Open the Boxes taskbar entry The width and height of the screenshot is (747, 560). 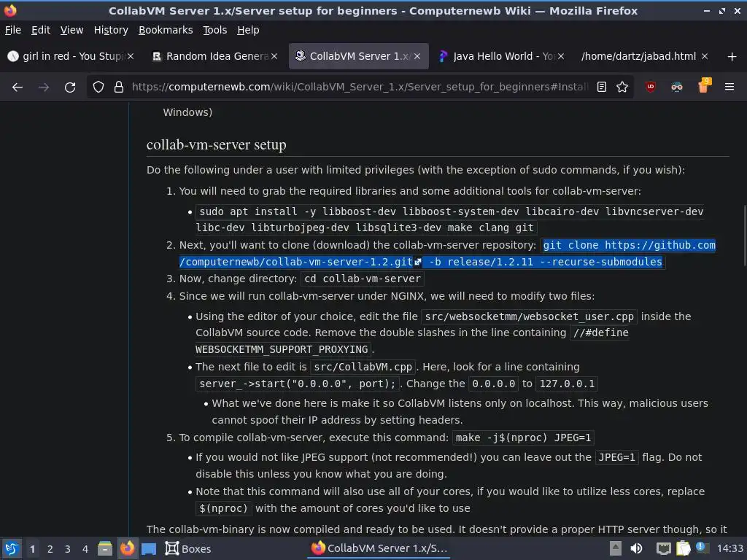pos(187,548)
